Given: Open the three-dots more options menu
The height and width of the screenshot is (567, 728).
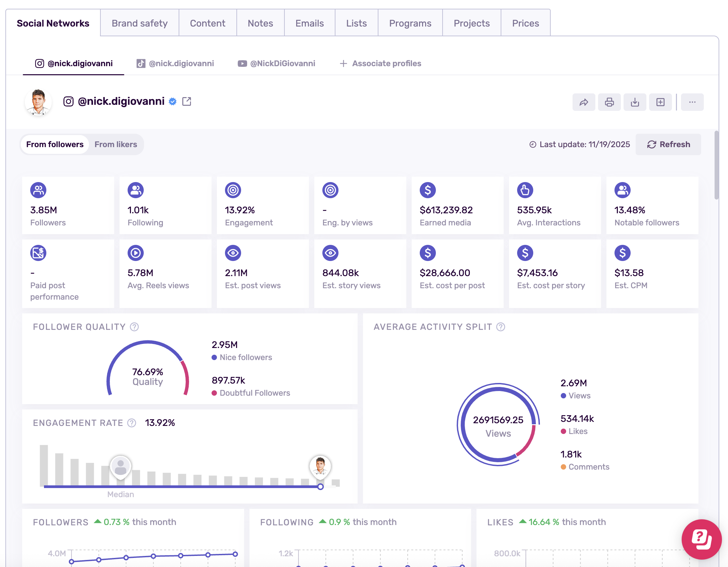Looking at the screenshot, I should click(x=692, y=102).
